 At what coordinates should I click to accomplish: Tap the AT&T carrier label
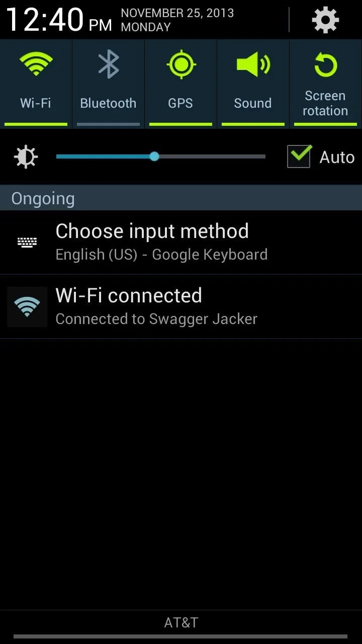click(x=181, y=622)
